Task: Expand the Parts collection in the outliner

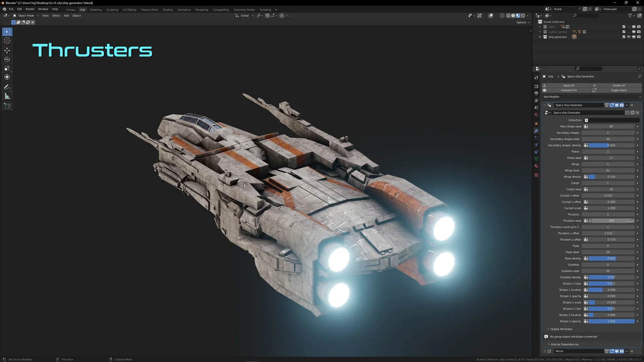Action: [x=540, y=27]
